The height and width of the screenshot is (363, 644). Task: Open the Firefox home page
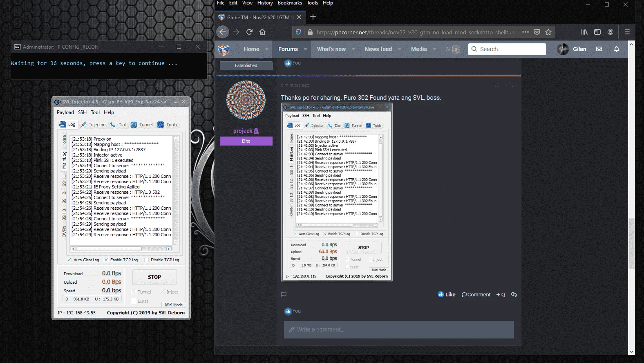tap(262, 32)
